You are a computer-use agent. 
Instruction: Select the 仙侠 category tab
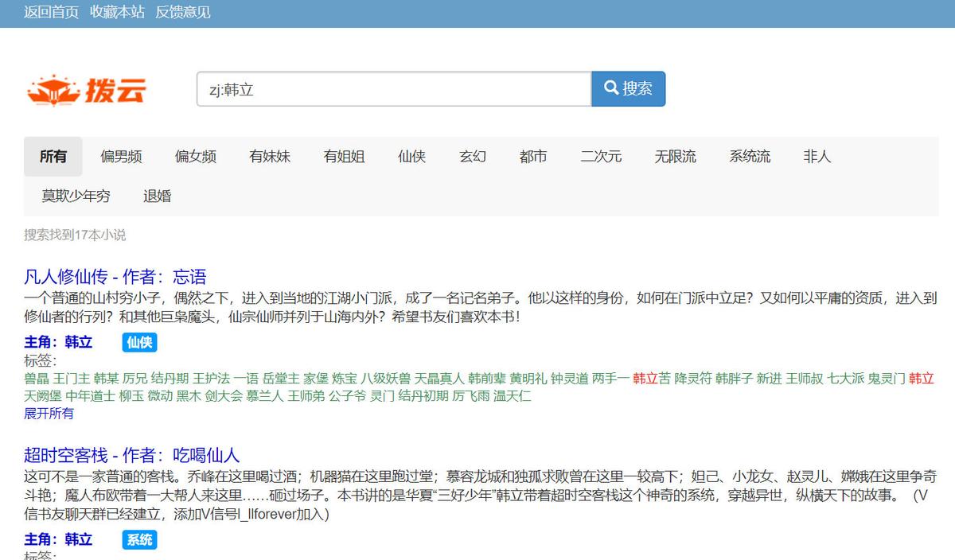[412, 157]
